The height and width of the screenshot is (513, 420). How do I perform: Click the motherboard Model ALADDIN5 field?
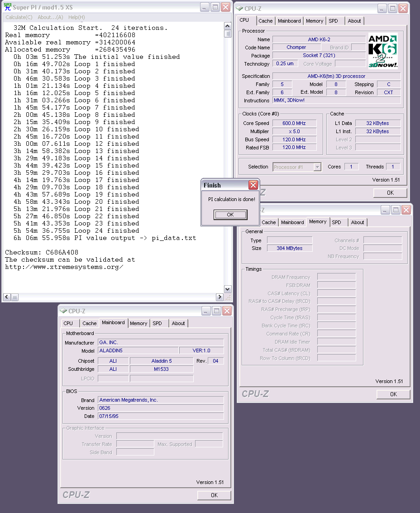[138, 351]
